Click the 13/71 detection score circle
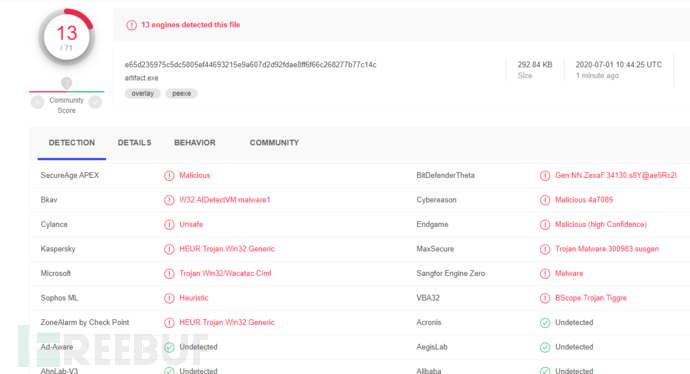 click(x=66, y=37)
